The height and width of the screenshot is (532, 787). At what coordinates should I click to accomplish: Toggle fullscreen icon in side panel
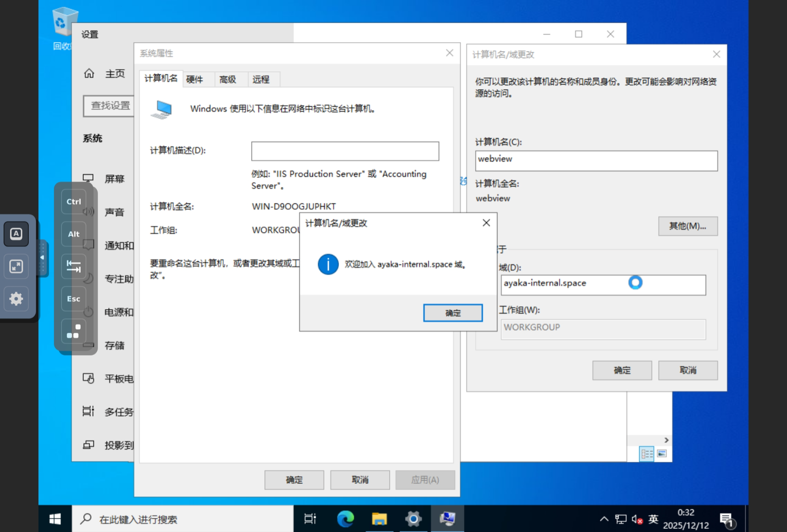[16, 266]
